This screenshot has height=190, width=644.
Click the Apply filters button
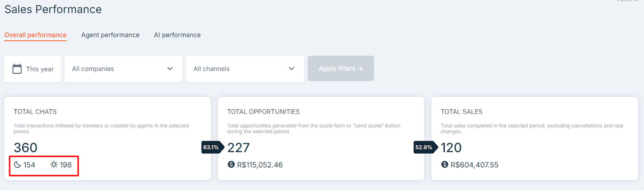tap(341, 69)
